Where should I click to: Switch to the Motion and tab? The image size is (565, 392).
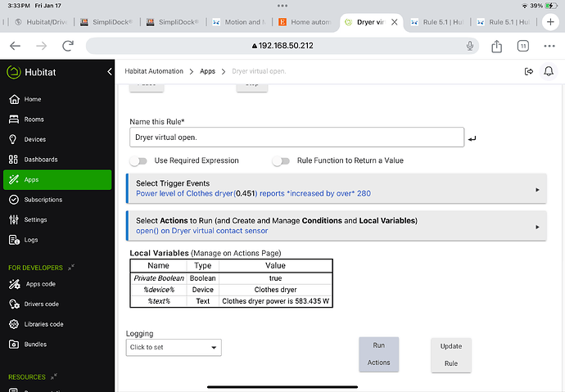[239, 22]
